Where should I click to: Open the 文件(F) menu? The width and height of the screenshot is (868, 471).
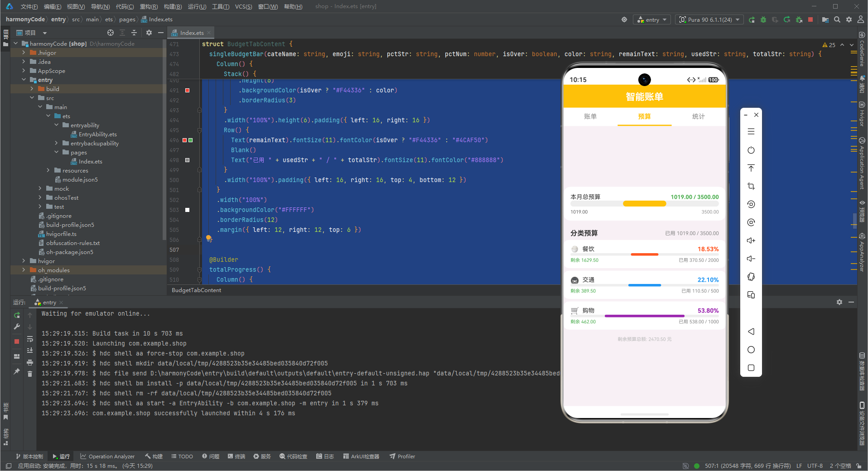29,6
